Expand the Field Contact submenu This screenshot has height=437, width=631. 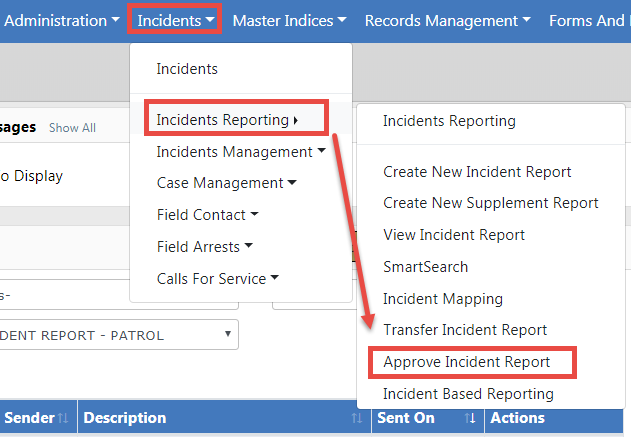207,215
